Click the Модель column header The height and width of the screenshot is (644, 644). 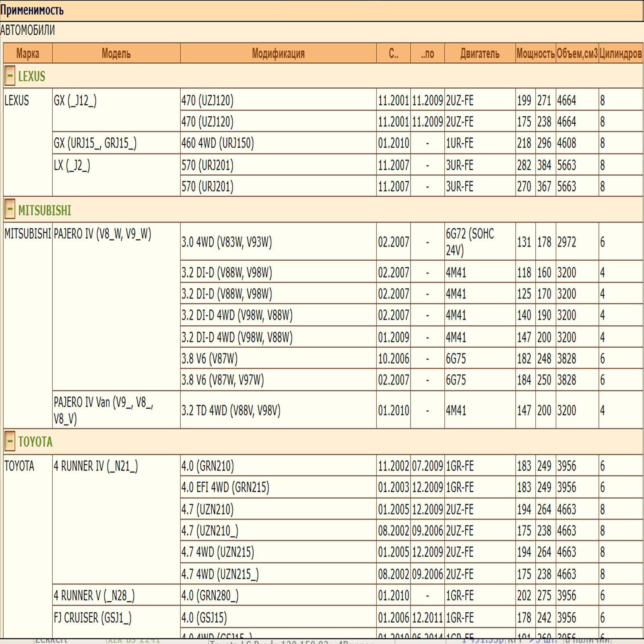(x=116, y=54)
